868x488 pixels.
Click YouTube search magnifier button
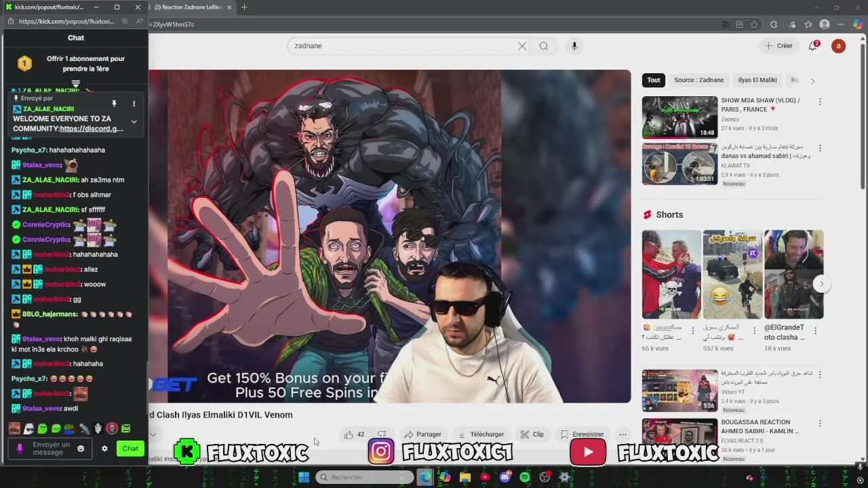544,46
